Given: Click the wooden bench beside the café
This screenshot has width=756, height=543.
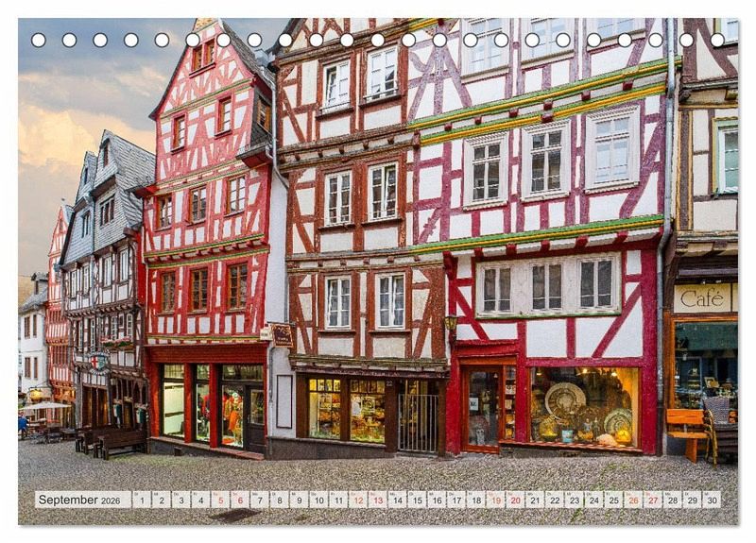Looking at the screenshot, I should [x=687, y=427].
